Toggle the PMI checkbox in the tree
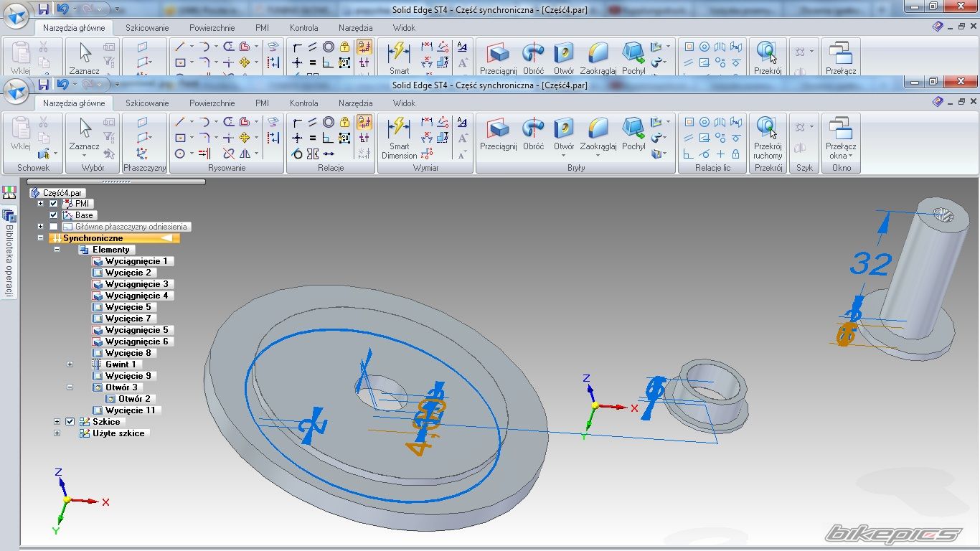980x551 pixels. tap(54, 204)
